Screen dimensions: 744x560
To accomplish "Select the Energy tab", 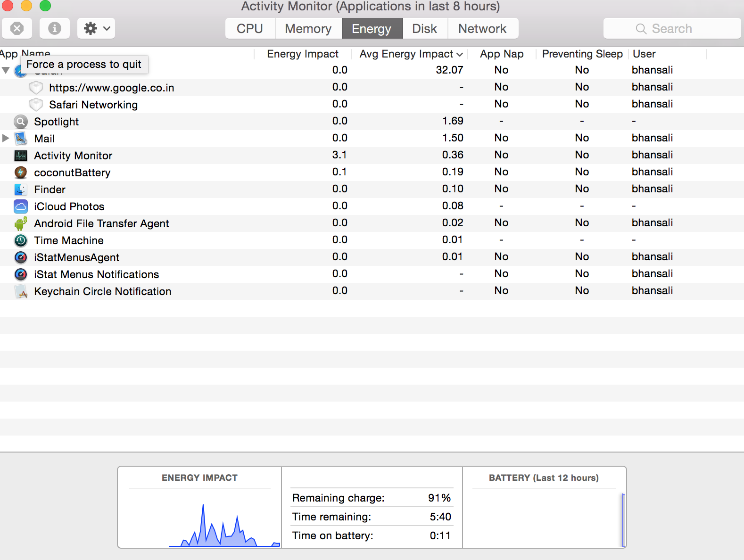I will (372, 28).
